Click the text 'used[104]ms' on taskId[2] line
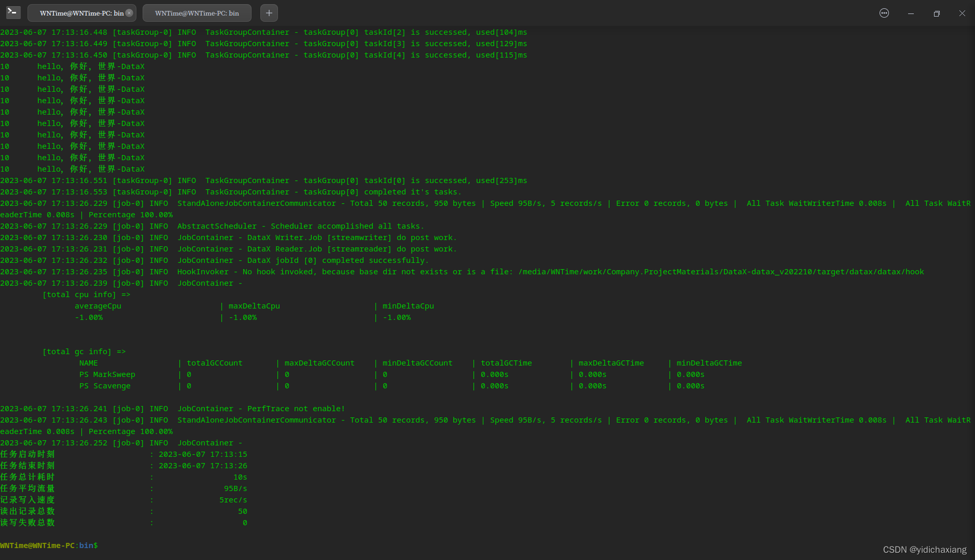This screenshot has height=560, width=975. pos(502,32)
